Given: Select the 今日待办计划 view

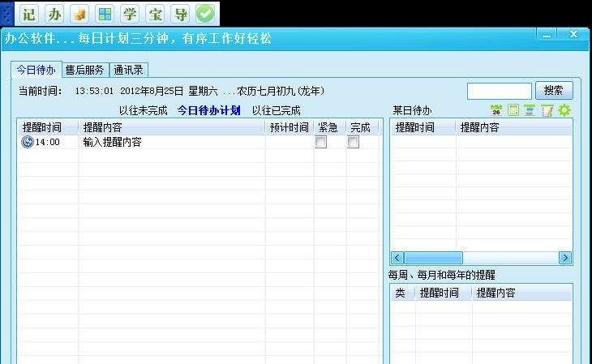Looking at the screenshot, I should [208, 110].
